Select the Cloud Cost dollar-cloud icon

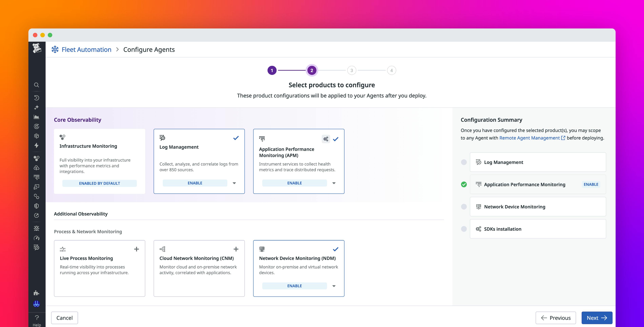[37, 168]
